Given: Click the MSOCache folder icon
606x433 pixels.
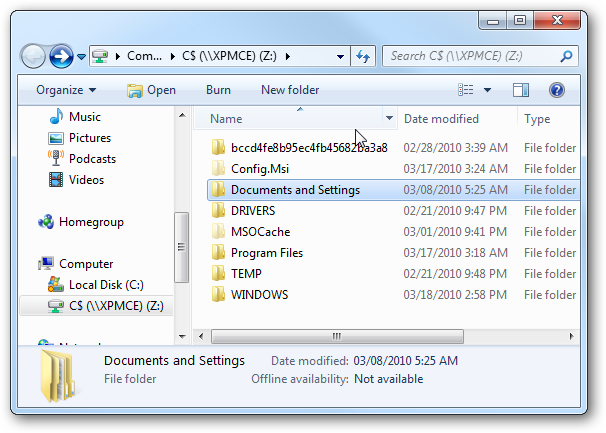Looking at the screenshot, I should pyautogui.click(x=218, y=231).
